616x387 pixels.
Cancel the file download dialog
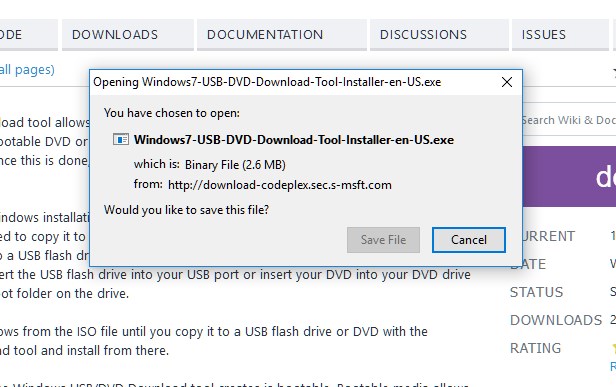(469, 240)
